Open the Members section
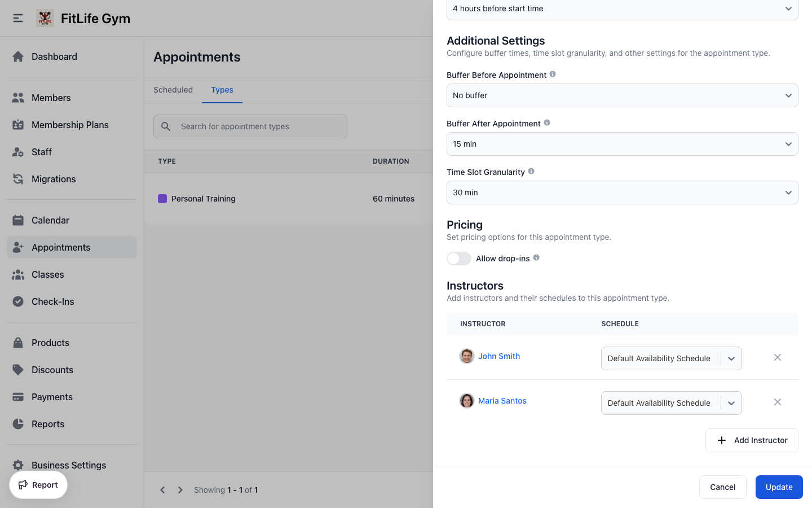Image resolution: width=812 pixels, height=508 pixels. [17, 97]
